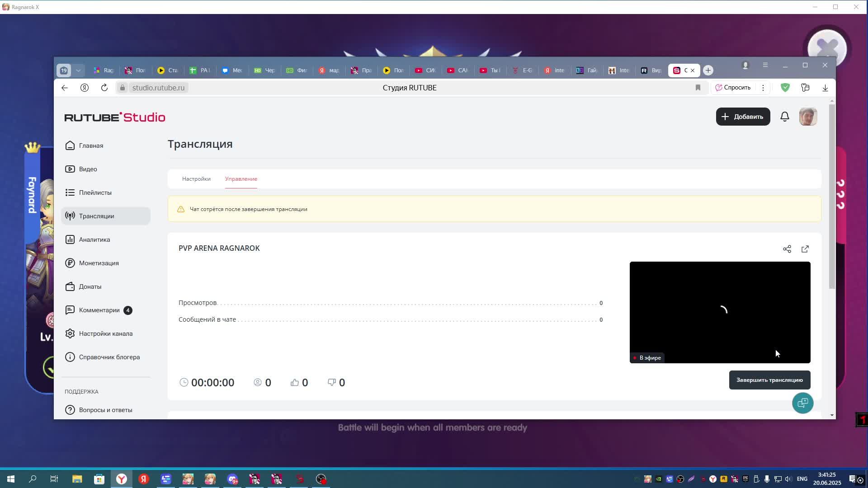Click the user profile avatar
The width and height of the screenshot is (868, 488).
[808, 117]
